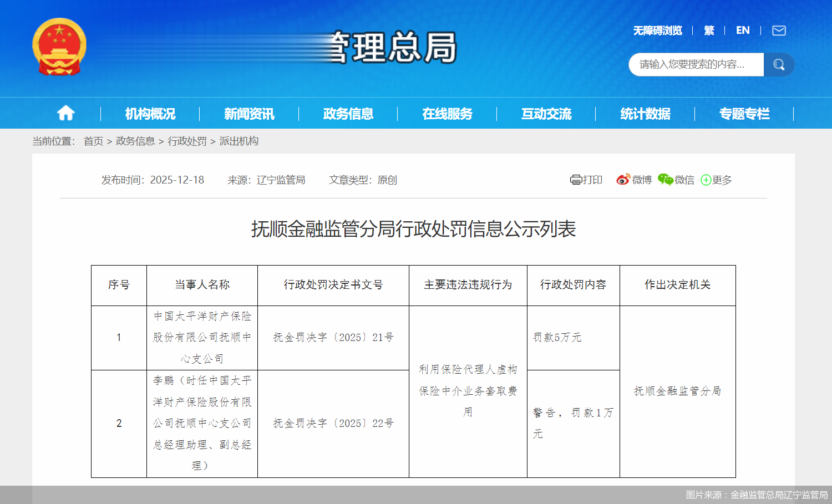This screenshot has width=832, height=504.
Task: Click the source 辽宁监管局
Action: 281,180
